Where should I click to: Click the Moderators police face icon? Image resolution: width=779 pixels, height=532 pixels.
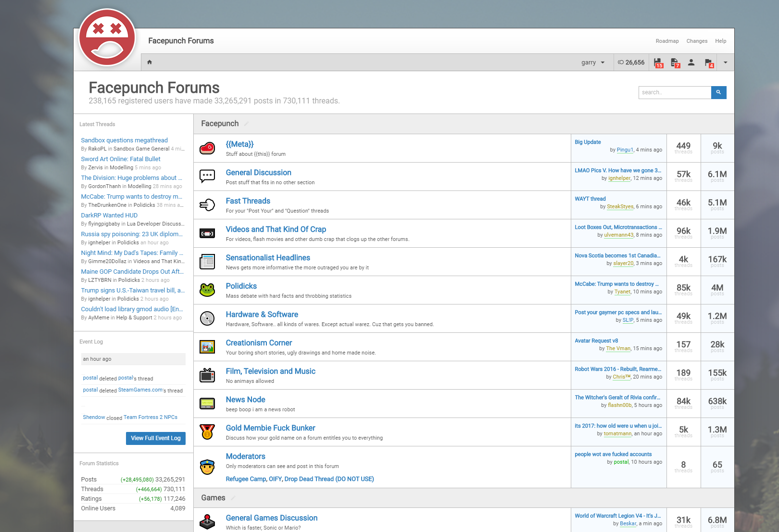point(207,467)
